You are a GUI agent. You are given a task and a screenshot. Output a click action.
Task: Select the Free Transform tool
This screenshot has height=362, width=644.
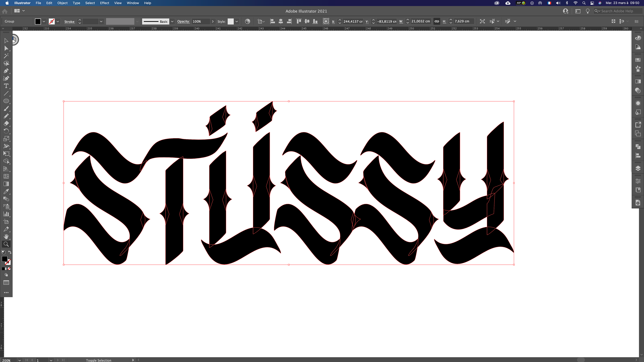tap(6, 154)
